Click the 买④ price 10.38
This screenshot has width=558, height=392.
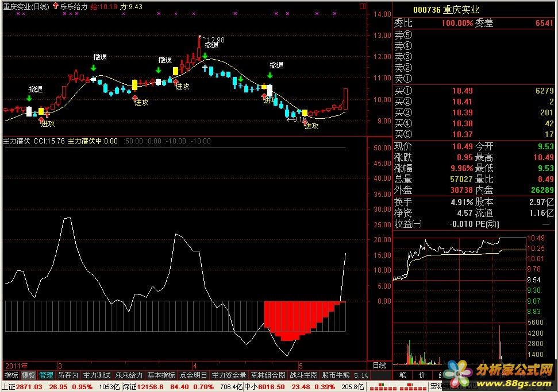pyautogui.click(x=462, y=123)
